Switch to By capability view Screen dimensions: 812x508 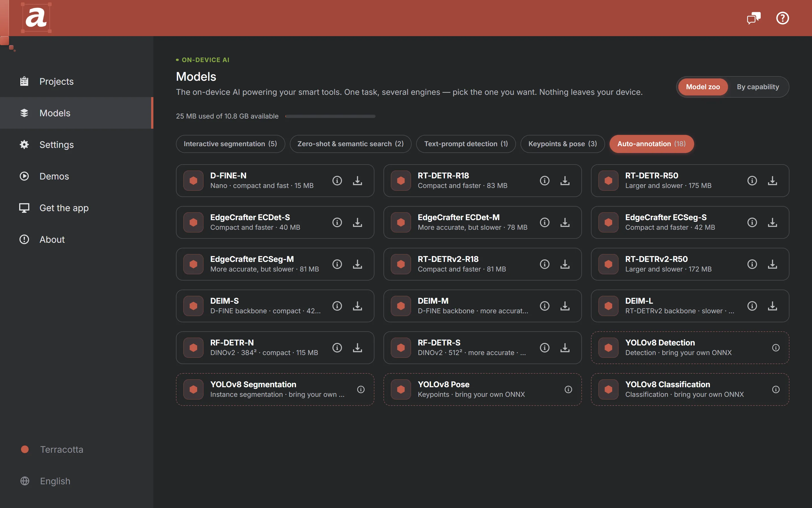click(758, 87)
